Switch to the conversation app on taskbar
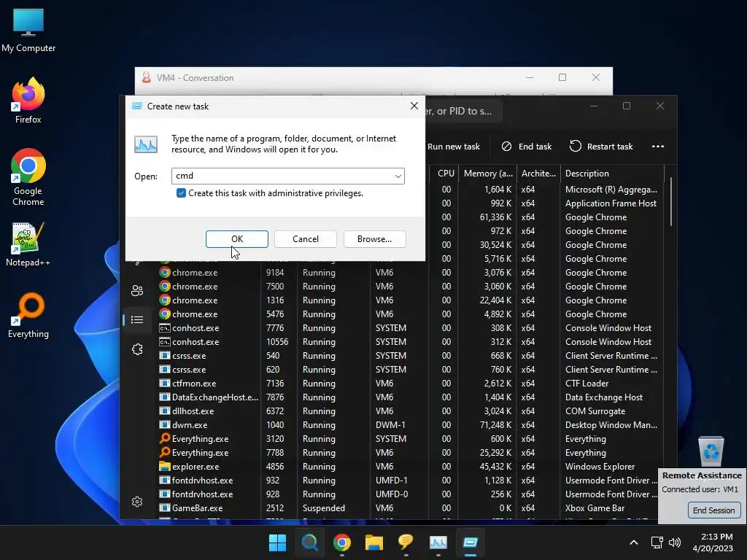 click(x=406, y=542)
